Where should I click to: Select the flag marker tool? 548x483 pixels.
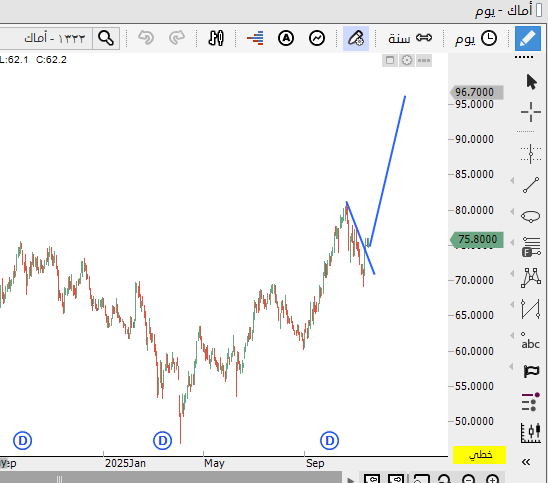tap(531, 371)
